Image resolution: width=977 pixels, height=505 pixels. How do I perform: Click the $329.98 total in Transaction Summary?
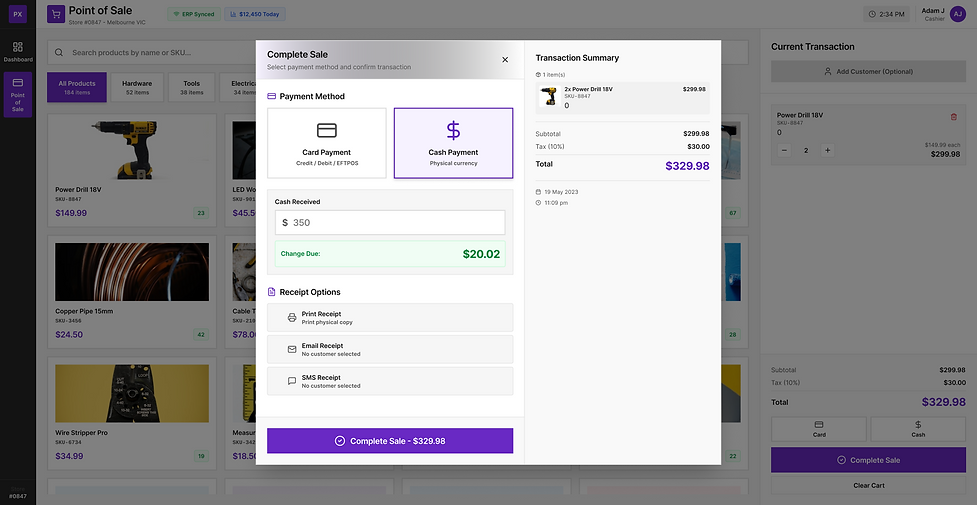coord(687,166)
